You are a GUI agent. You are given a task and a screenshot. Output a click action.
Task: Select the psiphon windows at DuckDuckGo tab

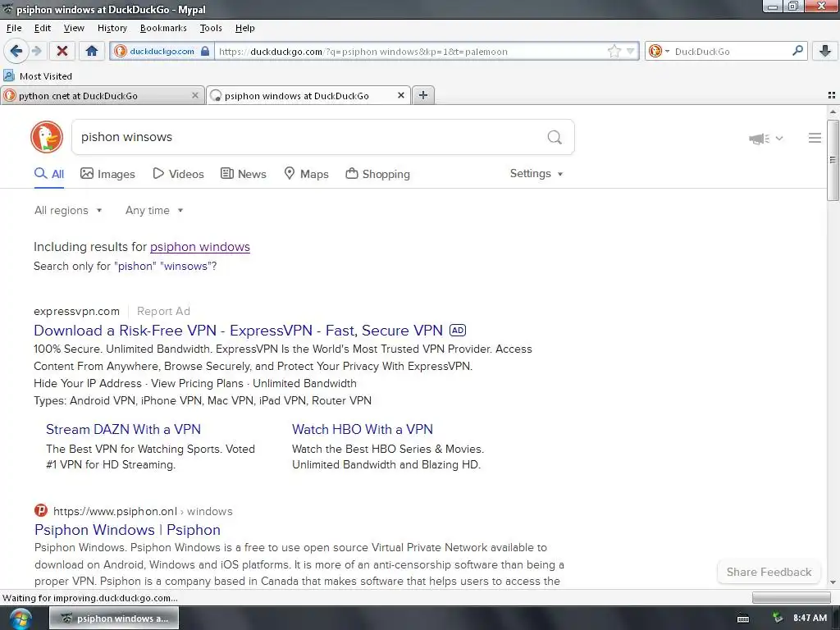[308, 95]
